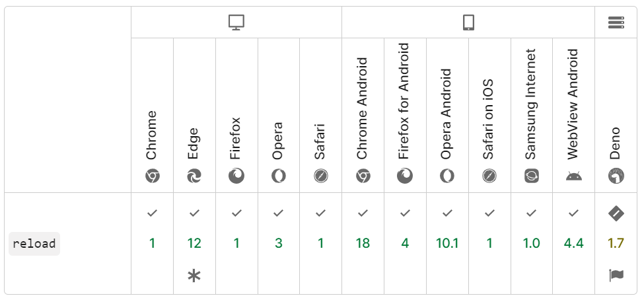Click Deno's partial support diamond icon
The image size is (644, 298).
pos(616,213)
